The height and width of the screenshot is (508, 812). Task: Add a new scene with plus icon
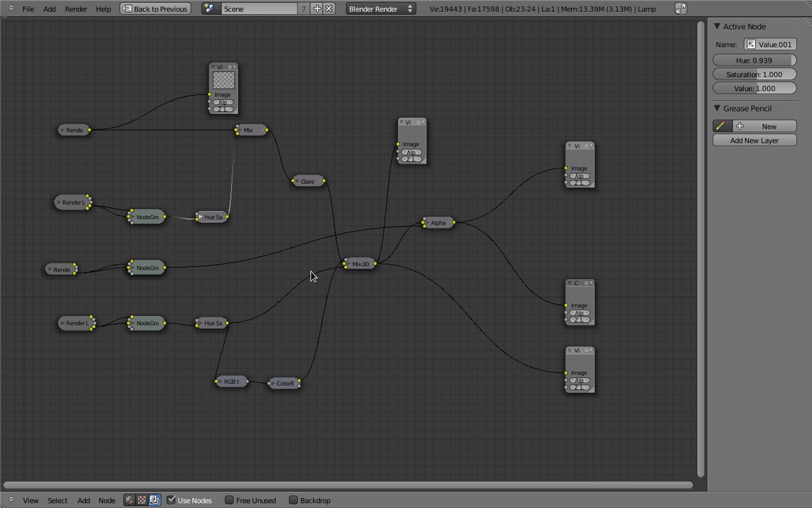[x=317, y=8]
